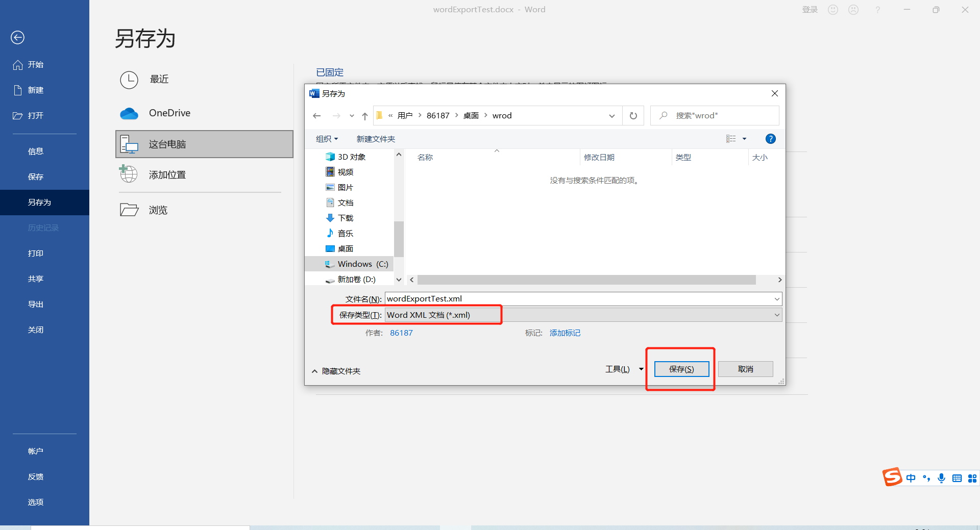Viewport: 980px width, 530px height.
Task: Click the Sogou microphone icon in the tray
Action: 941,478
